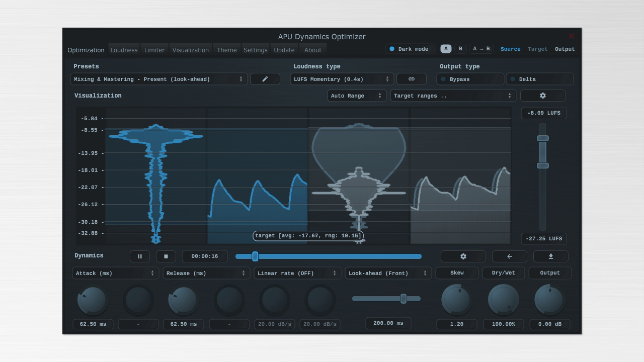644x362 pixels.
Task: Open Settings tab
Action: tap(256, 50)
